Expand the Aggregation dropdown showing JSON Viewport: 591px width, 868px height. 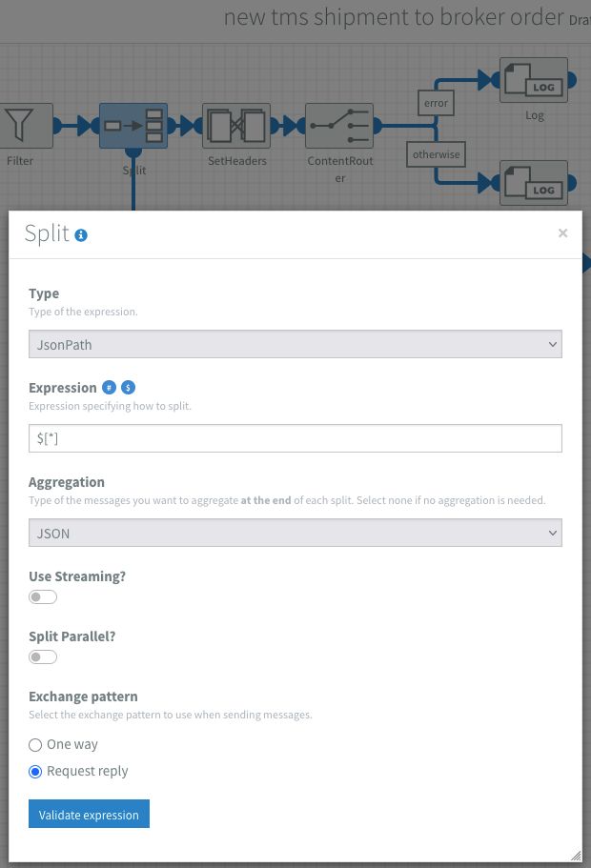295,533
